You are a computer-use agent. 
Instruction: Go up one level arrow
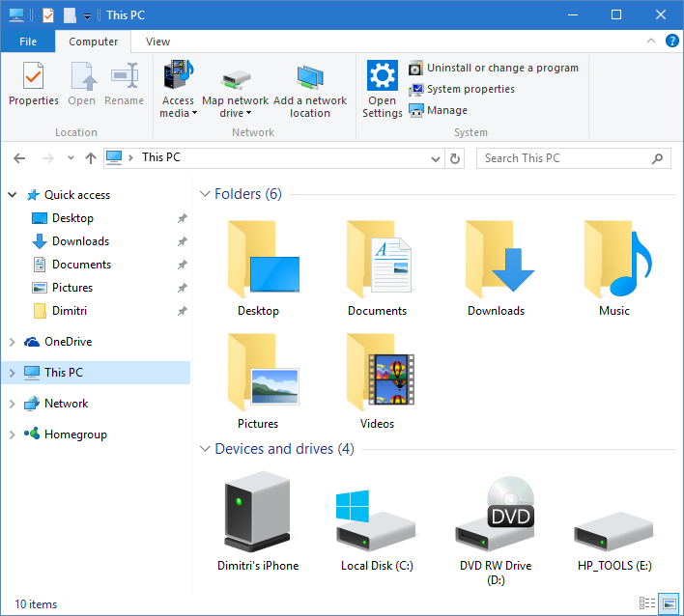[90, 158]
